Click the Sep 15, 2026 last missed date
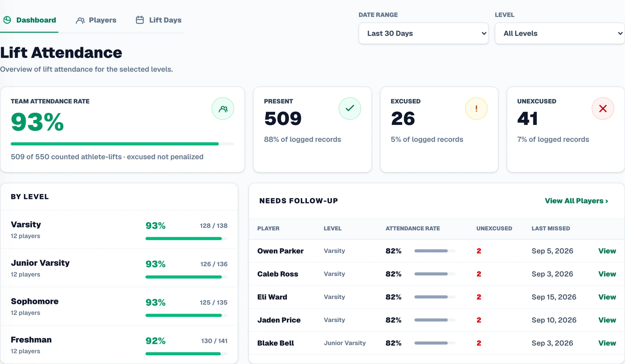 [x=554, y=297]
